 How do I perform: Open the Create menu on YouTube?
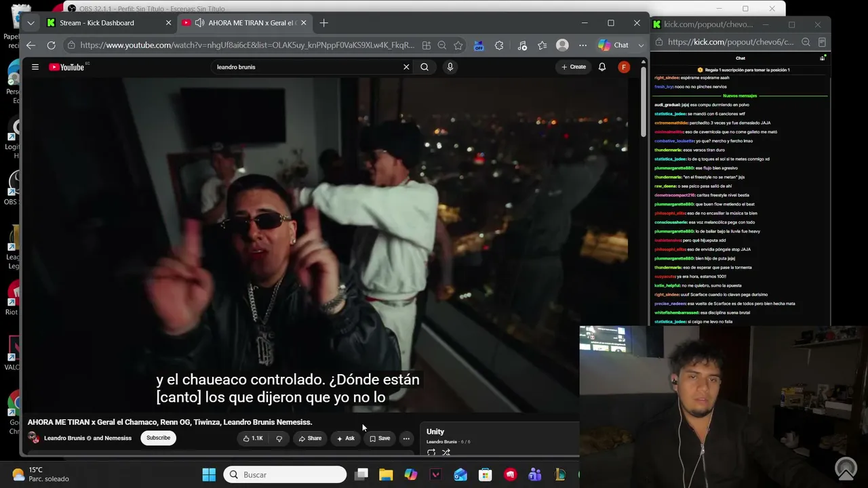tap(574, 67)
